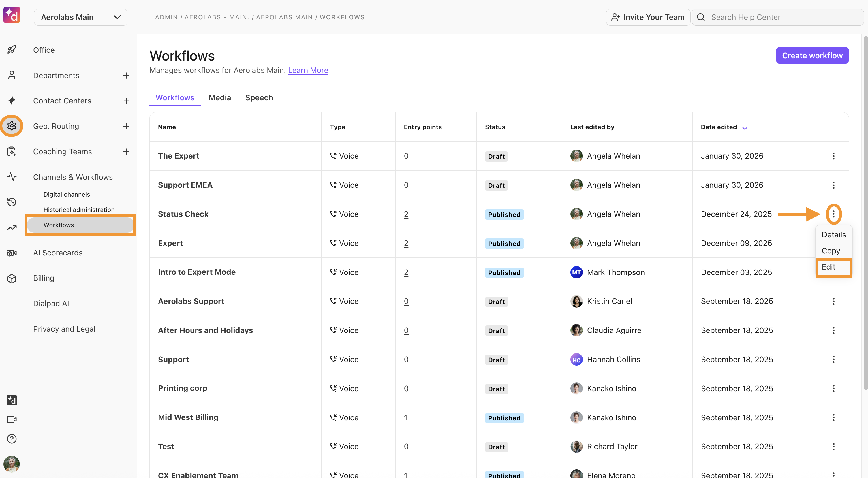Open the history clock sidebar icon
This screenshot has height=478, width=868.
12,202
